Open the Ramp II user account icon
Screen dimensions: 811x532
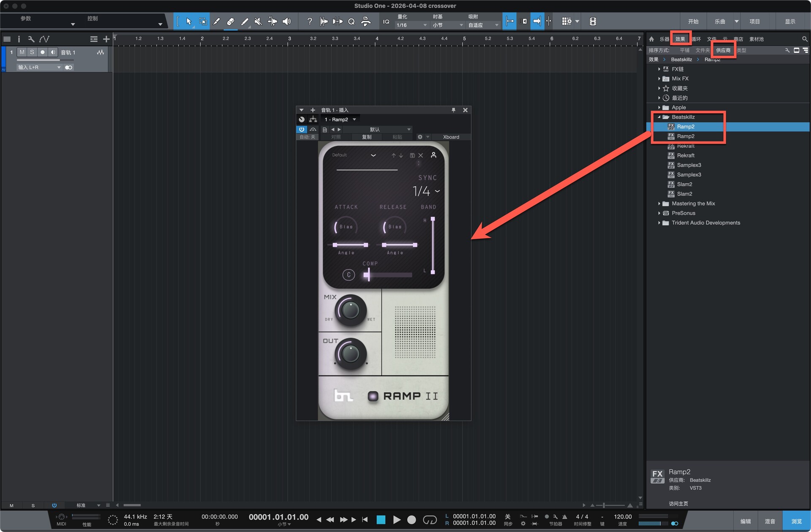[x=433, y=155]
